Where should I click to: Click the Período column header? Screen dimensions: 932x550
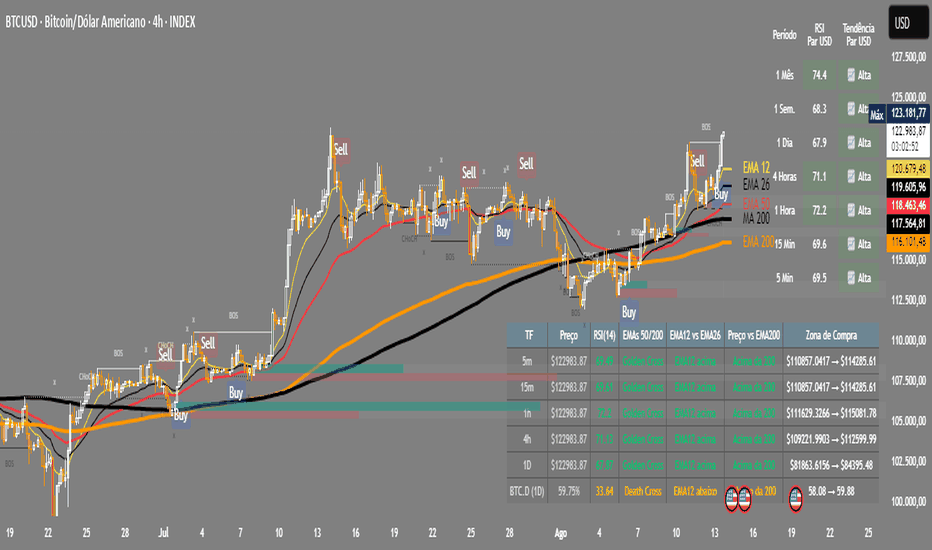point(785,35)
